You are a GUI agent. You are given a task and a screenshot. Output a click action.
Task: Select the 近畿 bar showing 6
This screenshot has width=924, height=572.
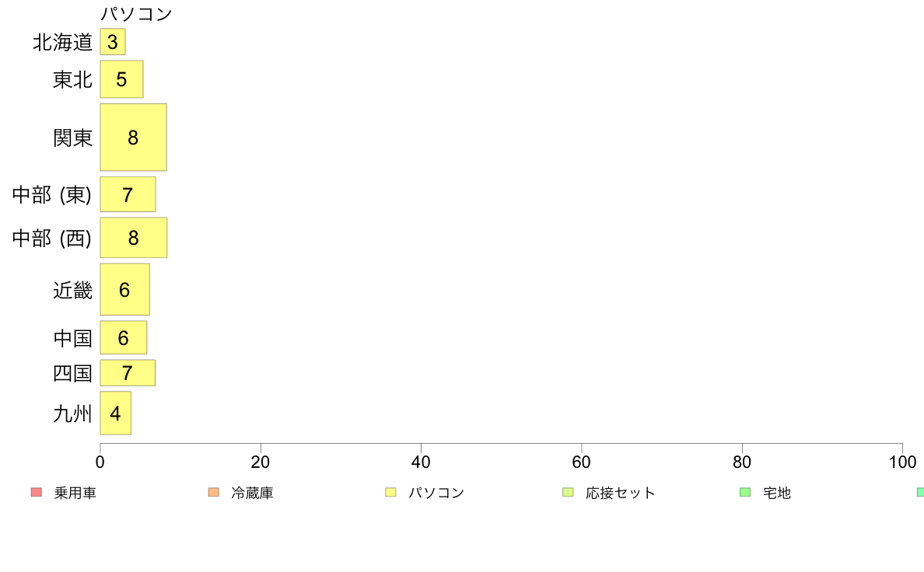(125, 289)
